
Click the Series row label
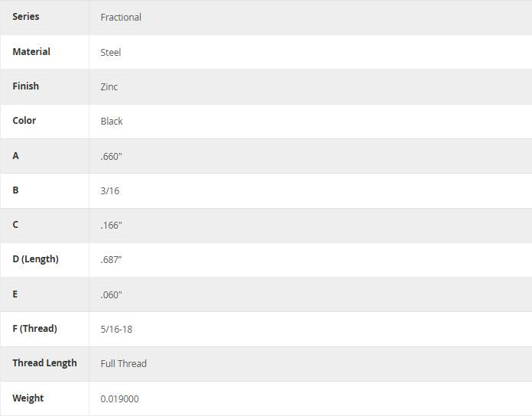pos(26,17)
